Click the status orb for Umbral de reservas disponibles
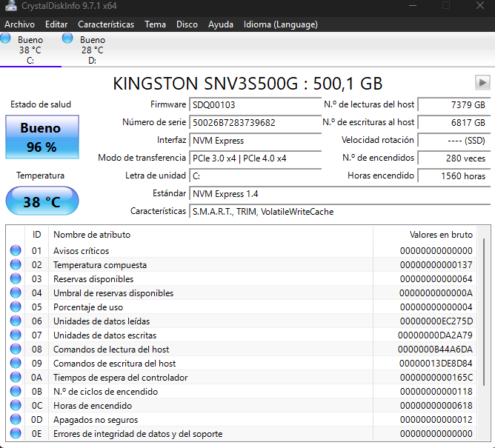Screen dimensions: 495x448 16,292
